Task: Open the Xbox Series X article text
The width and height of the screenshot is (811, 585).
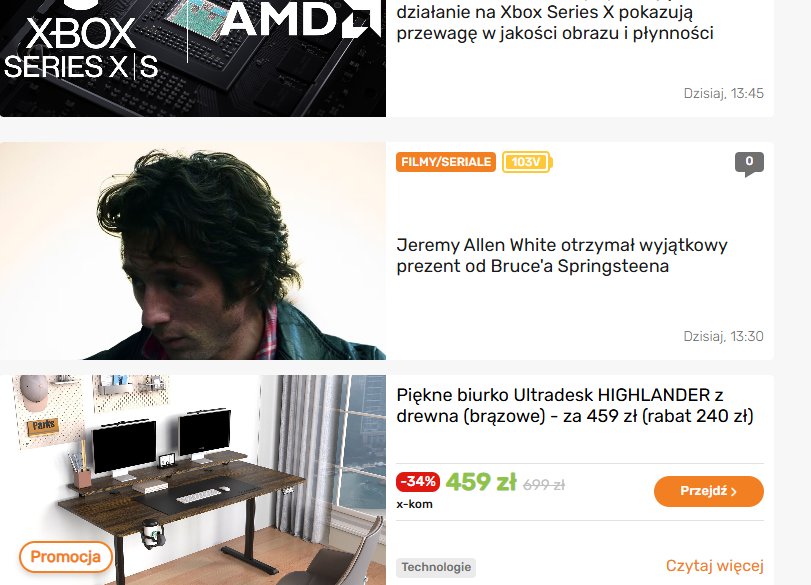Action: 554,22
